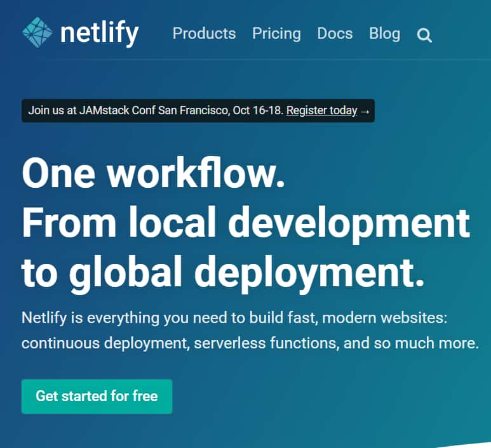The height and width of the screenshot is (448, 491).
Task: Open the Docs link
Action: point(335,34)
